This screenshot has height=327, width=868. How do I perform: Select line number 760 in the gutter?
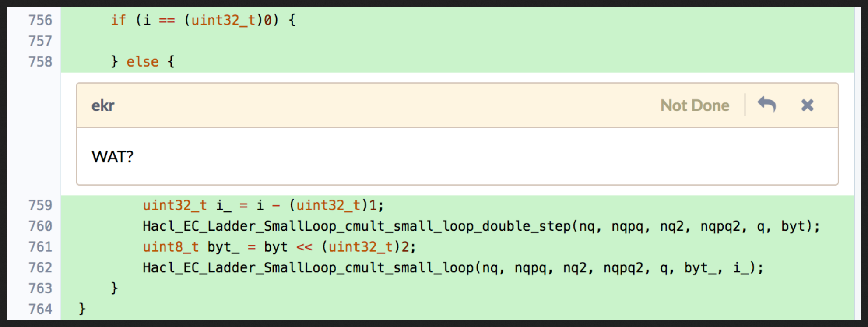click(x=40, y=226)
